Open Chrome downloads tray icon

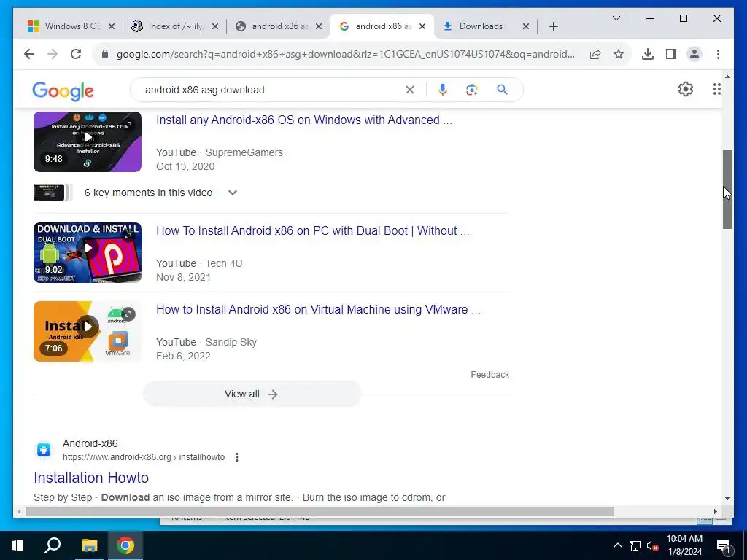point(648,54)
